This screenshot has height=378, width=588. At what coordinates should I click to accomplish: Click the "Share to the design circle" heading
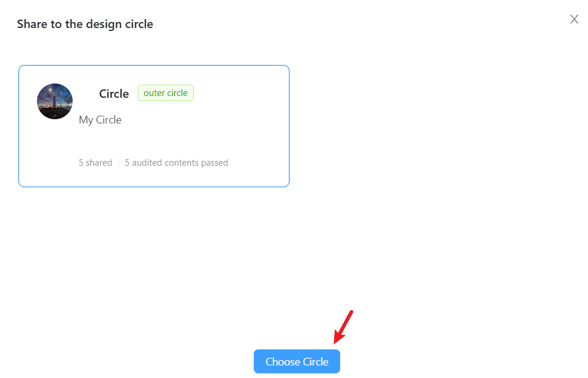click(85, 24)
